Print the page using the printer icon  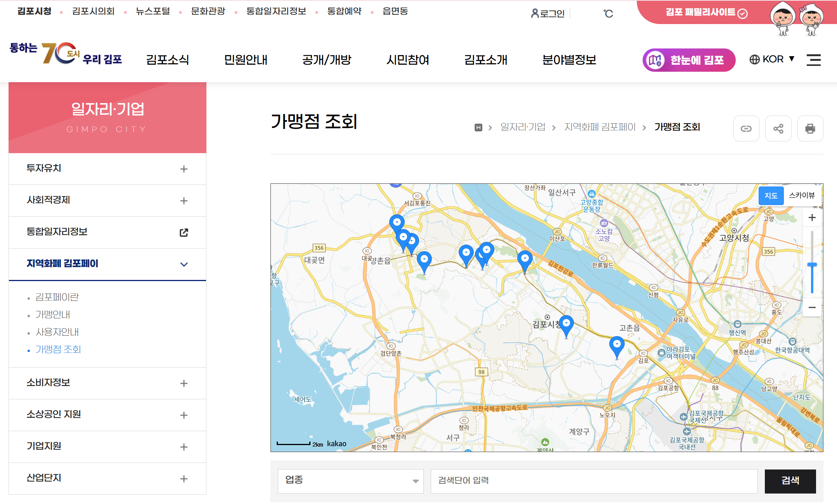point(810,128)
